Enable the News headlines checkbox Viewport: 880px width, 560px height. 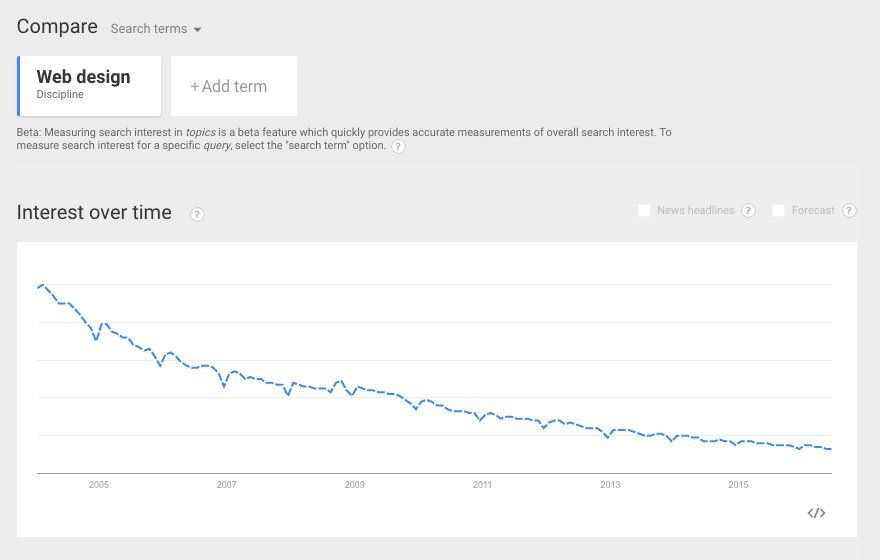[x=644, y=210]
